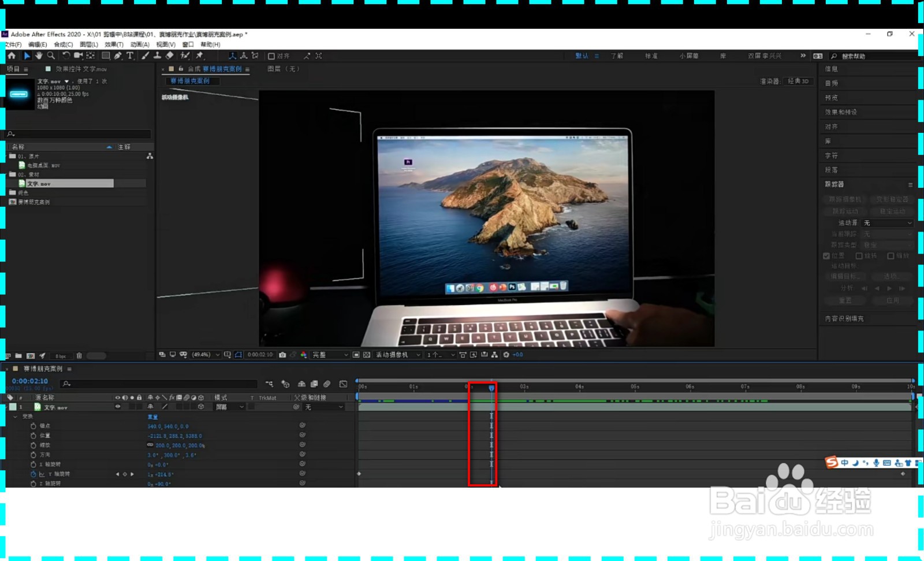Image resolution: width=924 pixels, height=561 pixels.
Task: Open the 效果(T) menu
Action: click(x=114, y=44)
